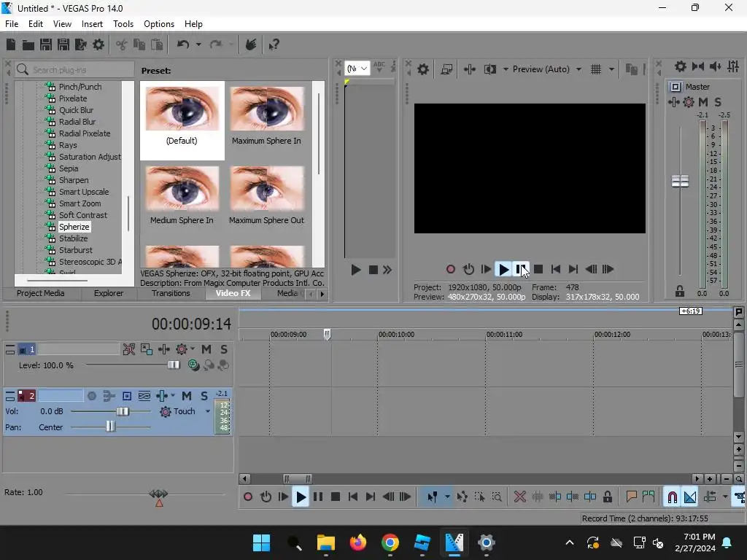Viewport: 747px width, 560px height.
Task: Click the Insert Region icon
Action: tap(649, 497)
